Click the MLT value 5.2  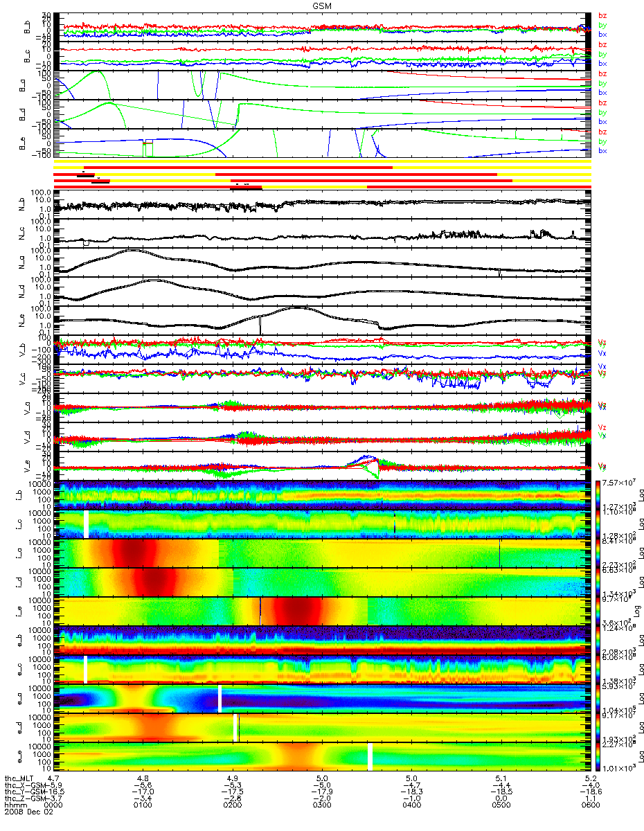pyautogui.click(x=590, y=778)
